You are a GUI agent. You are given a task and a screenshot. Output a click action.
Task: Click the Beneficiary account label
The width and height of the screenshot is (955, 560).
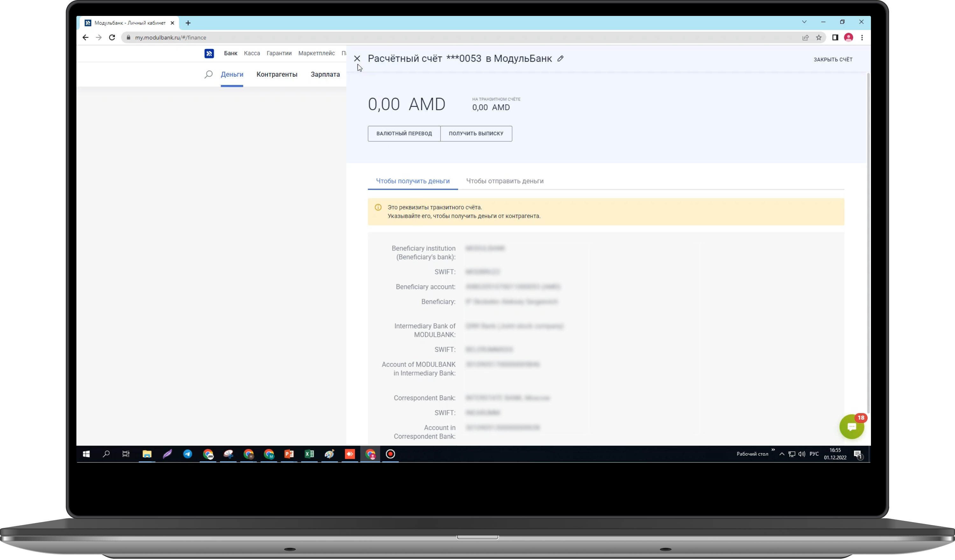coord(426,287)
